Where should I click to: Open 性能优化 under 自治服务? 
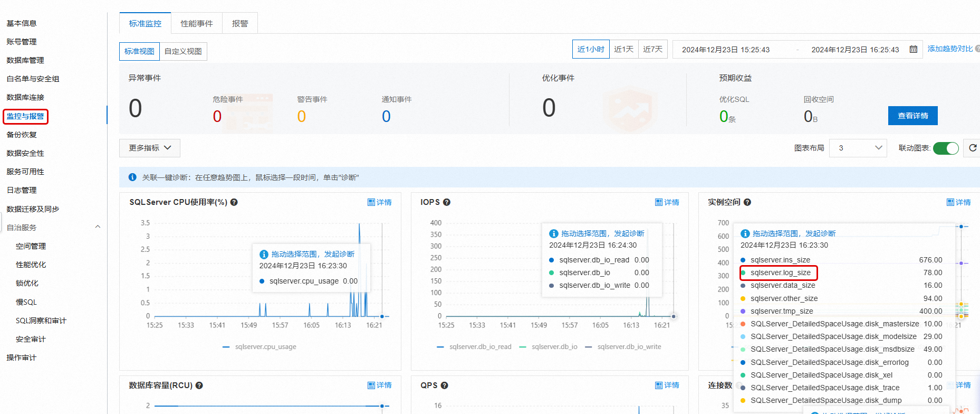tap(31, 265)
